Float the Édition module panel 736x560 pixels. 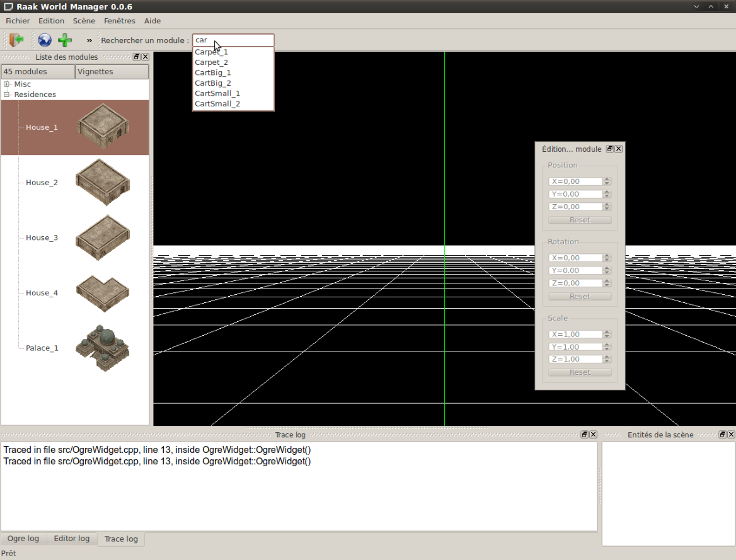click(610, 149)
